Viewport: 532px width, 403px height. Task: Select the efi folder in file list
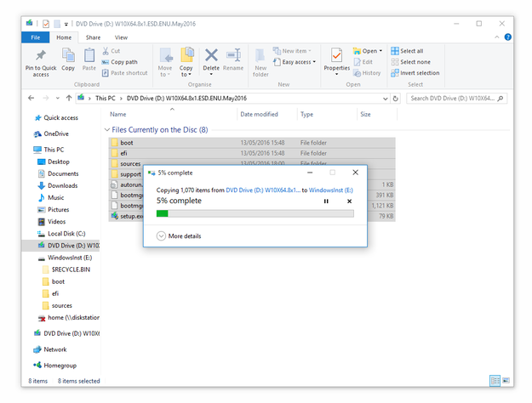click(252, 153)
